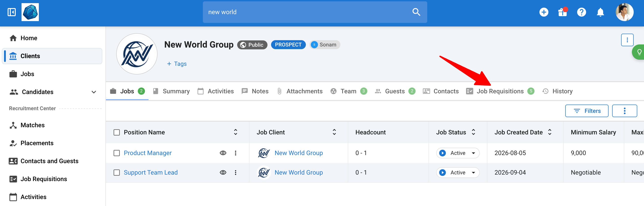
Task: Open the user profile avatar
Action: click(x=624, y=12)
